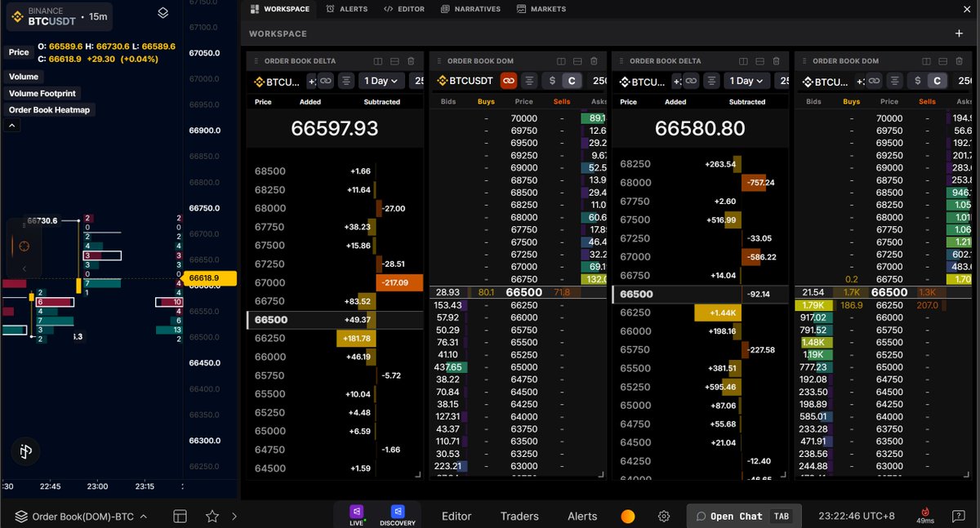Click split-vertical icon in Delta panel showing 66580.80

tap(744, 61)
